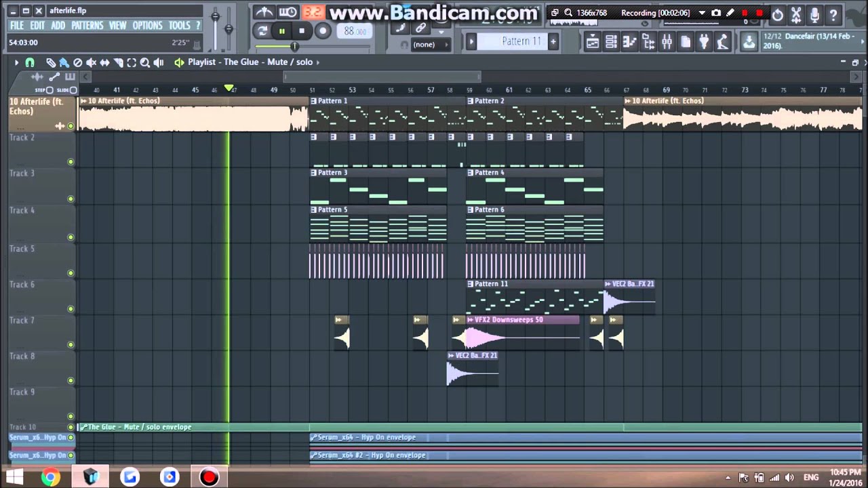Open the OPTIONS menu
The image size is (868, 488).
point(148,26)
